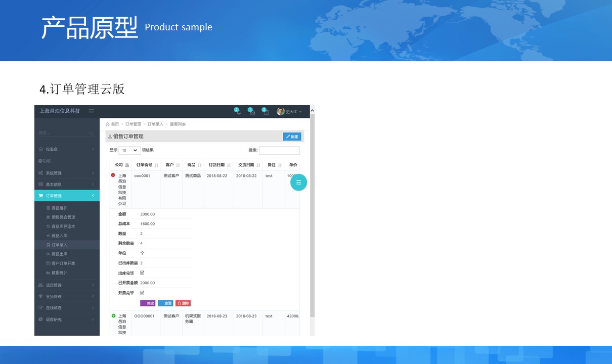Collapse the 订单管理 menu chevron
The image size is (612, 364).
click(x=93, y=196)
